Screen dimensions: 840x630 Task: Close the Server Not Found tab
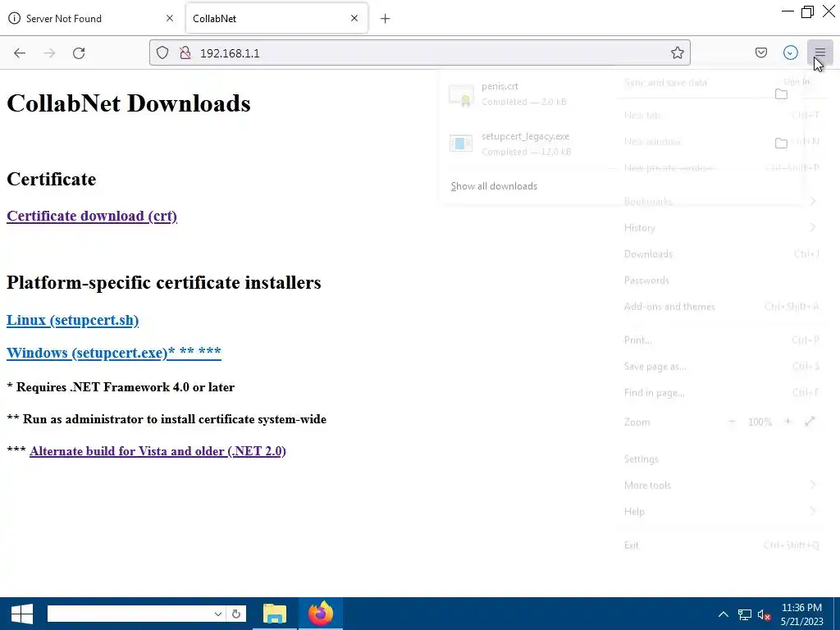pyautogui.click(x=170, y=18)
